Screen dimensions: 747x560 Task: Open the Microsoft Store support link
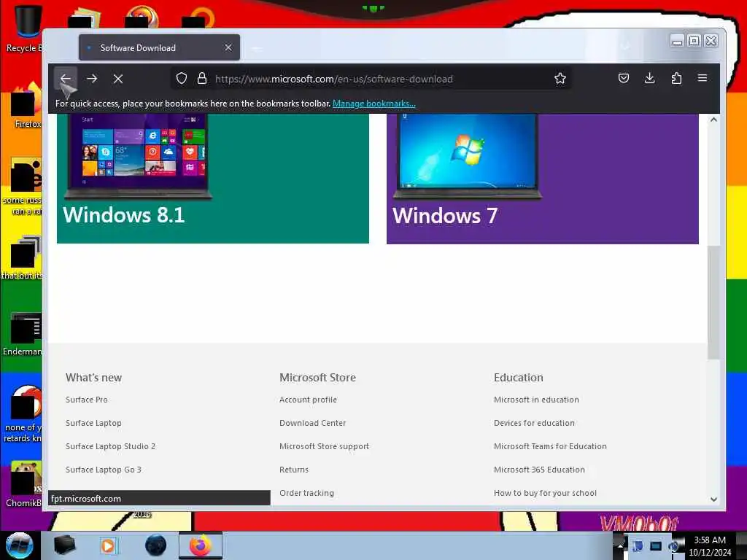pos(325,446)
